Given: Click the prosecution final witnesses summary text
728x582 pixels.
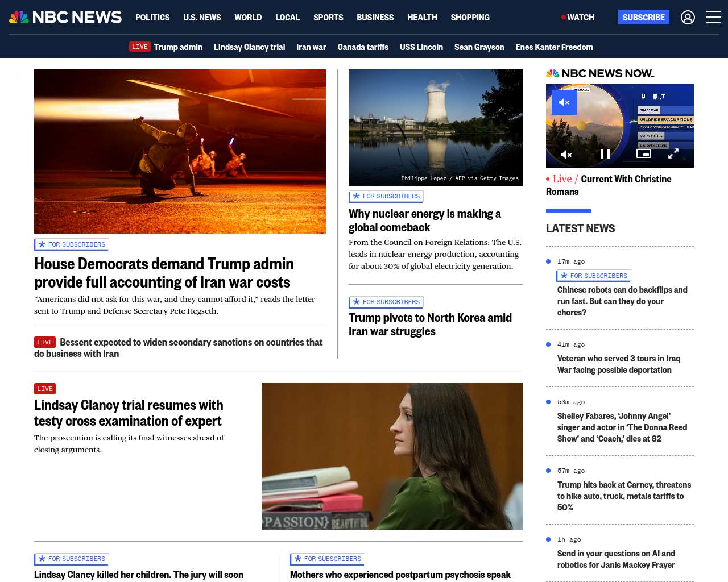Looking at the screenshot, I should coord(129,444).
